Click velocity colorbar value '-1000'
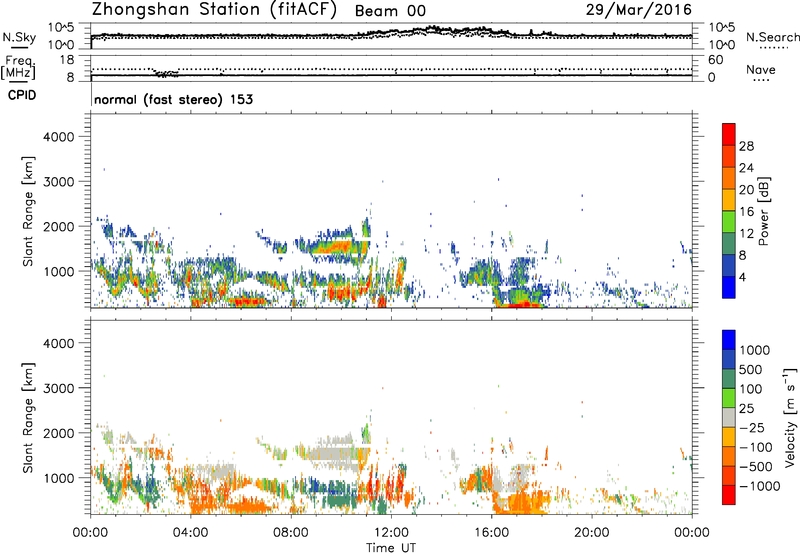The image size is (800, 554). [x=760, y=486]
